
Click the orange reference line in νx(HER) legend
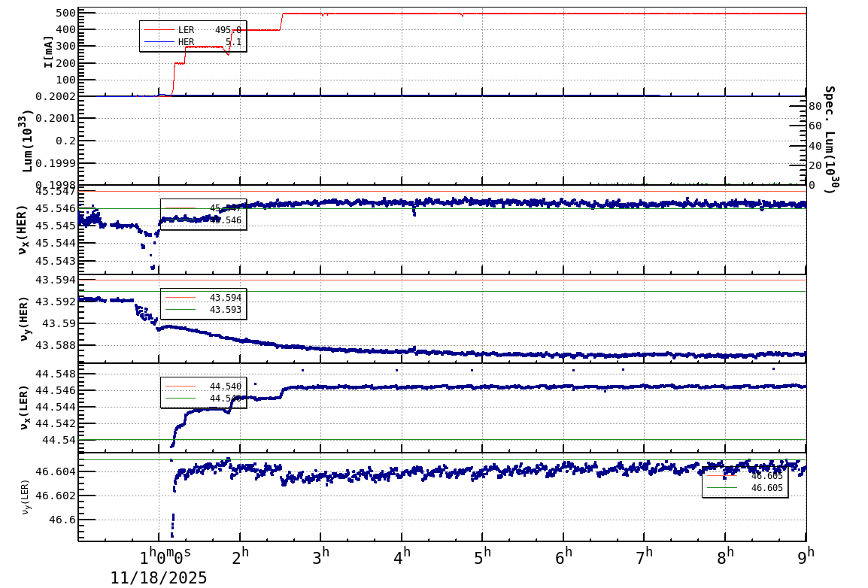tap(181, 208)
